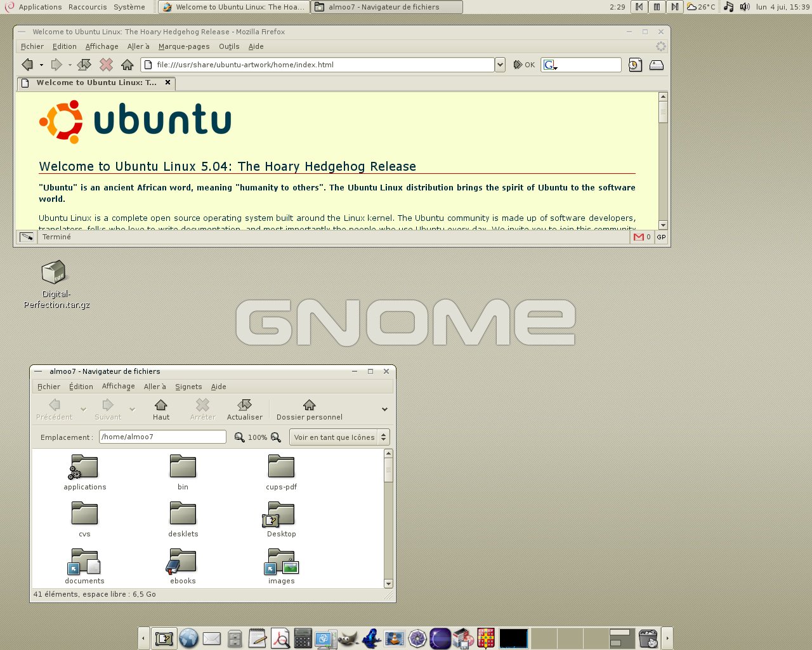Click Emplacement field /home/almoo7
This screenshot has width=812, height=650.
click(162, 437)
